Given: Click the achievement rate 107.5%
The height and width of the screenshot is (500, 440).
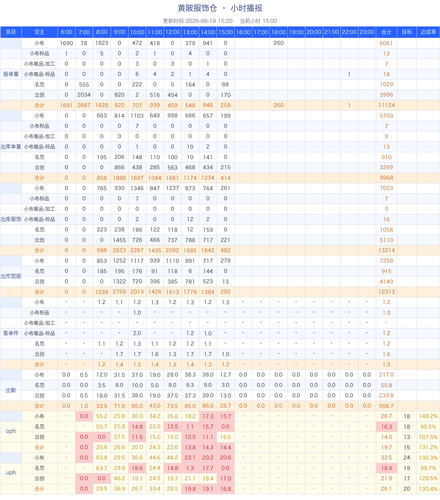Looking at the screenshot, I should point(428,437).
